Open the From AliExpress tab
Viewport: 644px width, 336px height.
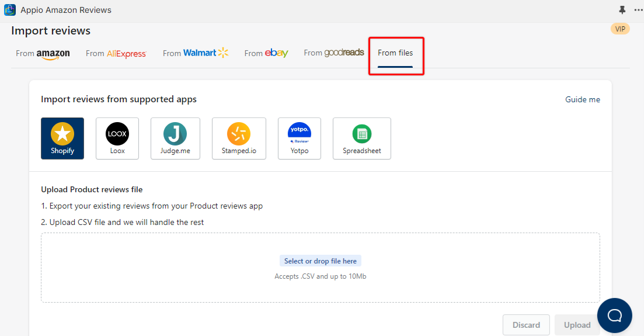(x=116, y=53)
